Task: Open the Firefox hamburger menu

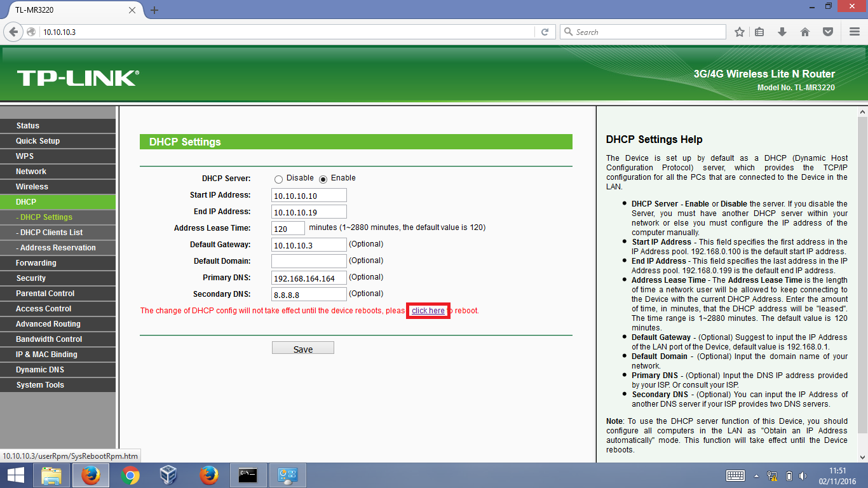Action: 855,32
